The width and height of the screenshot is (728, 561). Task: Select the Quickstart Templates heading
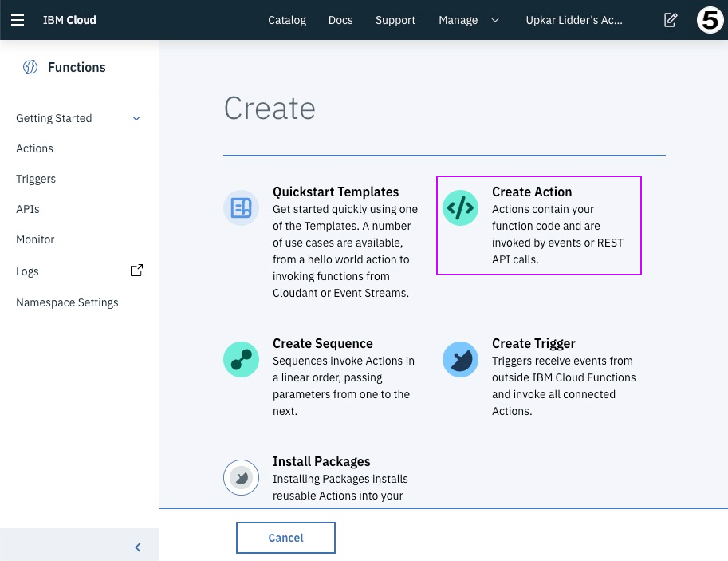coord(336,192)
